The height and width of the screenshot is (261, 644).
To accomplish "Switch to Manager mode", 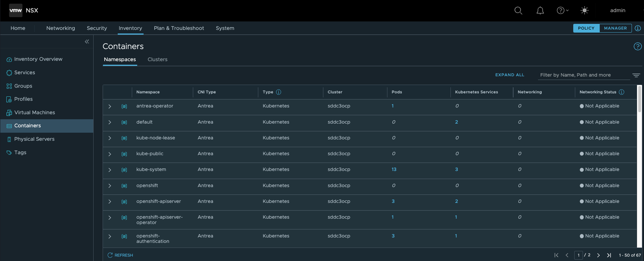I will [x=615, y=28].
